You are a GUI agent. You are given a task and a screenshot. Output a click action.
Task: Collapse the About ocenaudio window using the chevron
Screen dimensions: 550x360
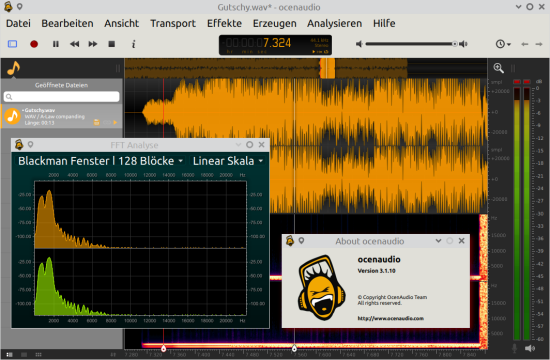(438, 241)
